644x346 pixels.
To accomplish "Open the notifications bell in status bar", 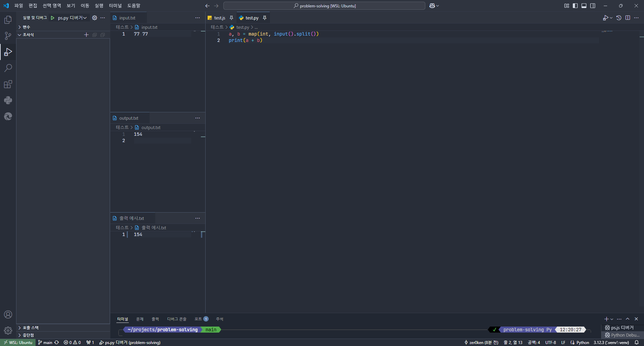I will [637, 342].
